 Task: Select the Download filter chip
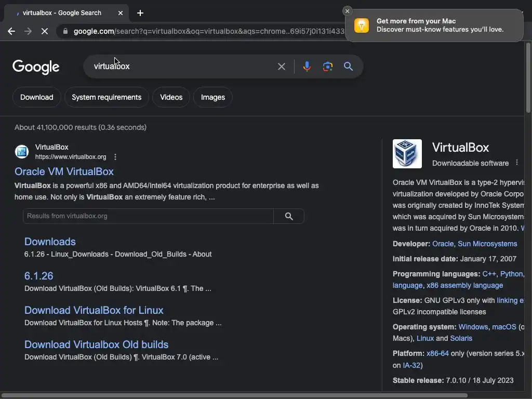(x=37, y=97)
